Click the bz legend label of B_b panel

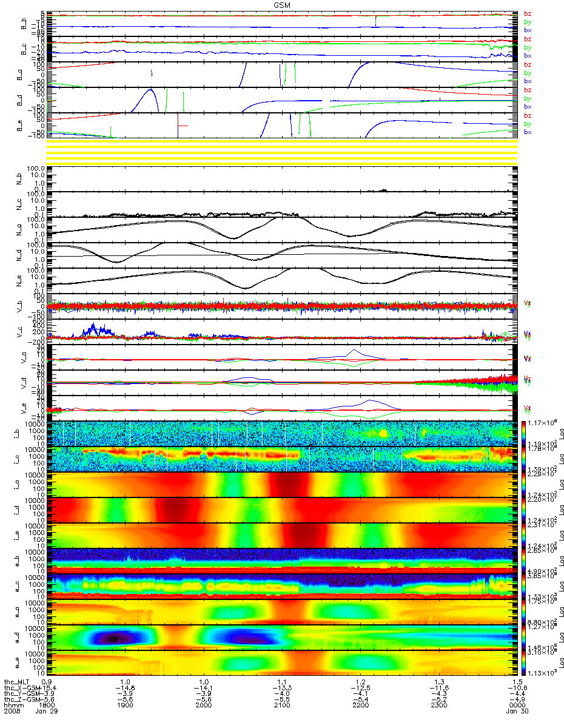pos(528,13)
